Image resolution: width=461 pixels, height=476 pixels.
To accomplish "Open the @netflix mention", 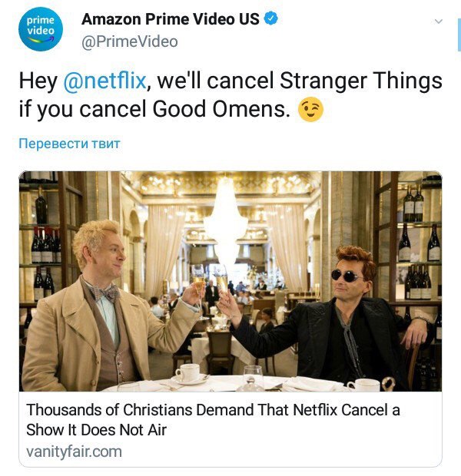I will [104, 81].
